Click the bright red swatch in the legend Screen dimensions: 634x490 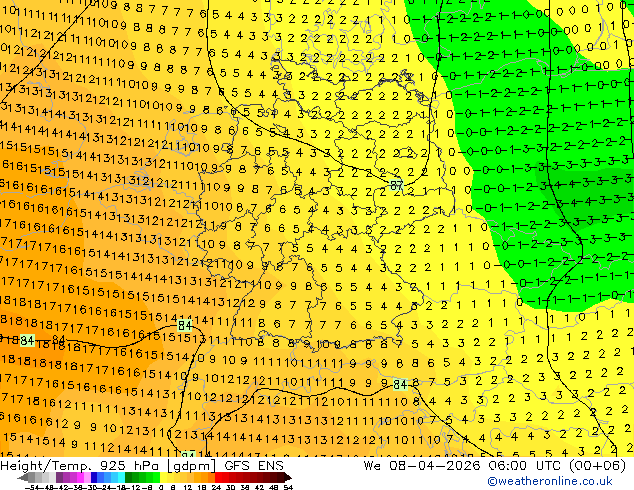coord(218,477)
